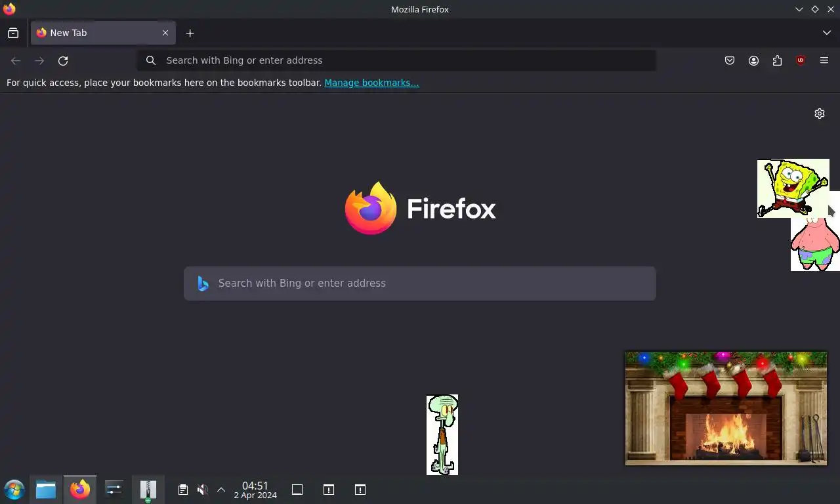The width and height of the screenshot is (840, 504).
Task: Click the Bing logo in search box
Action: (203, 283)
